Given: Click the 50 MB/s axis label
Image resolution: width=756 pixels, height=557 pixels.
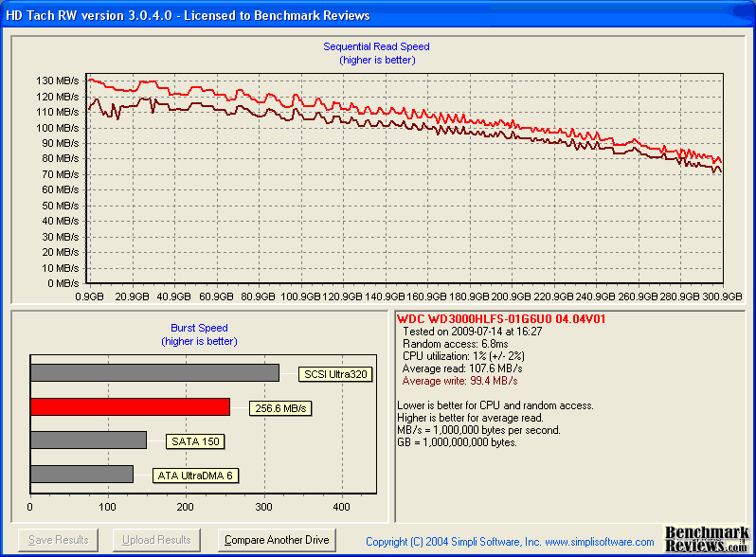Looking at the screenshot, I should click(61, 206).
